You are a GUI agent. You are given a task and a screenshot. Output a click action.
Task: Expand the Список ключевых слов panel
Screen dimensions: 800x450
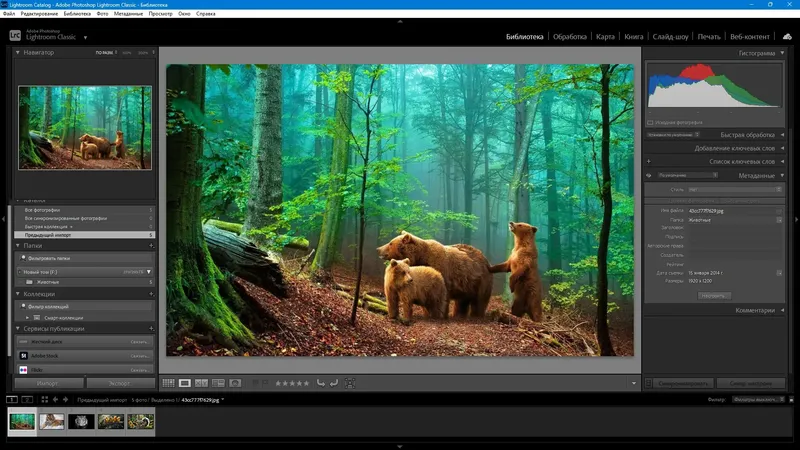pyautogui.click(x=782, y=162)
